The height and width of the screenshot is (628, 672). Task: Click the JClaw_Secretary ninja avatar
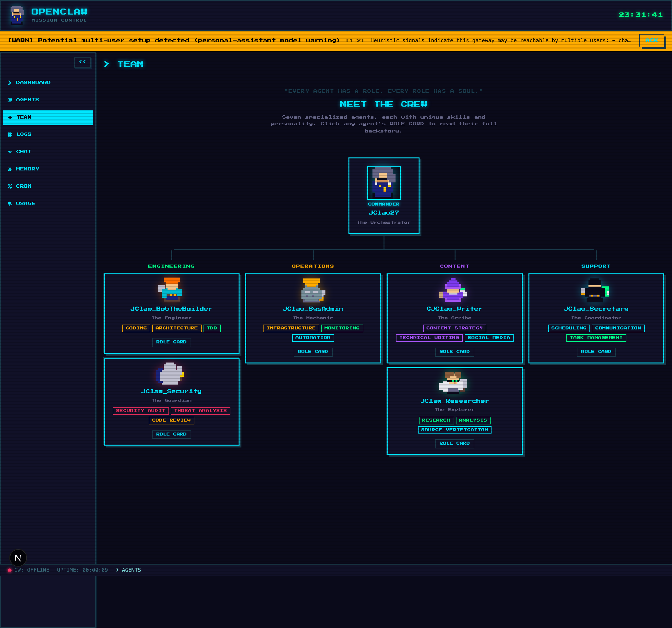pyautogui.click(x=595, y=290)
